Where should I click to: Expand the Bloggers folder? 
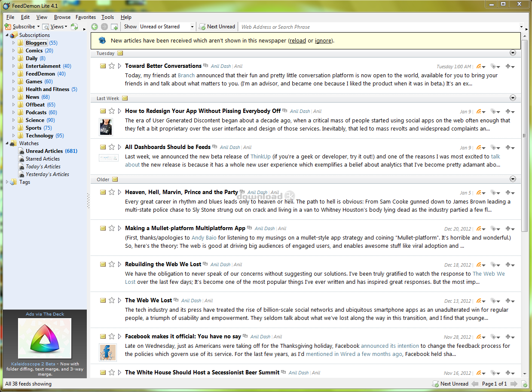[x=14, y=43]
